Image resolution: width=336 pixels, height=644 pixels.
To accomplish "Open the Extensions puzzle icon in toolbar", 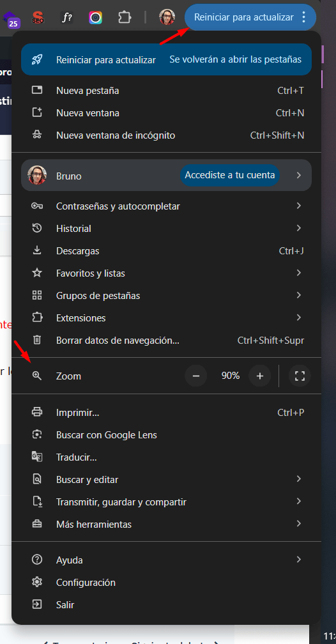I will pyautogui.click(x=124, y=17).
